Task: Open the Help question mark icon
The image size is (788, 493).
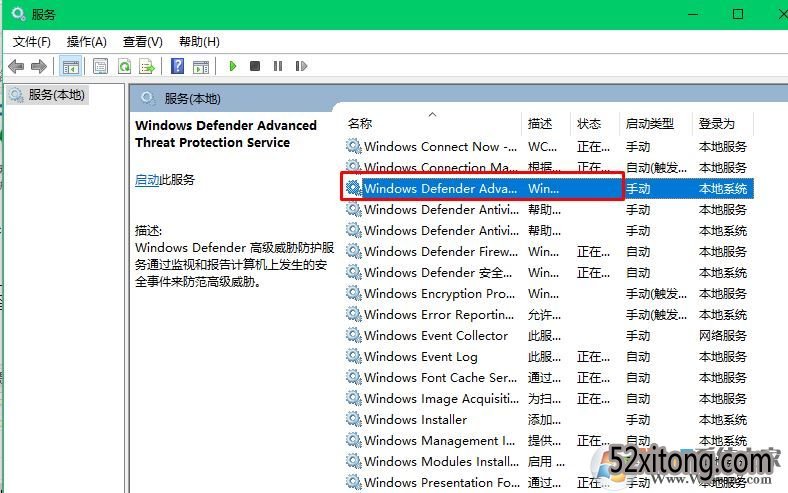Action: tap(177, 66)
